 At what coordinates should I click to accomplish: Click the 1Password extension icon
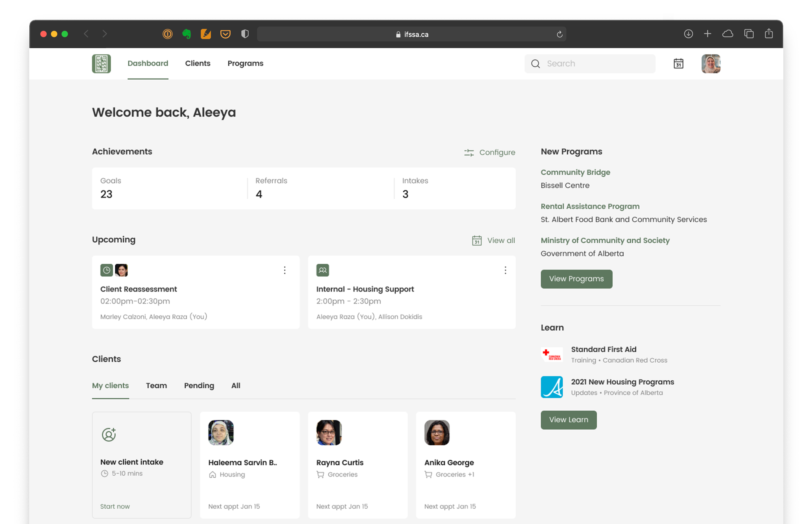point(168,34)
